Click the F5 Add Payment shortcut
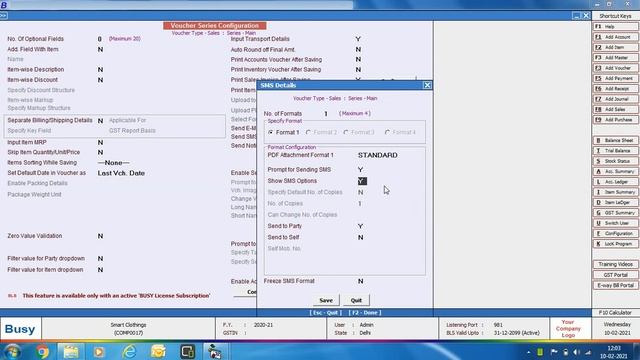This screenshot has height=360, width=640. point(616,78)
